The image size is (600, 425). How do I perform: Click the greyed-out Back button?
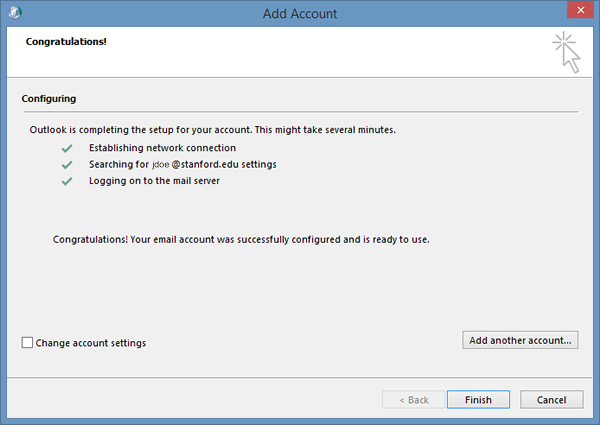pyautogui.click(x=413, y=400)
